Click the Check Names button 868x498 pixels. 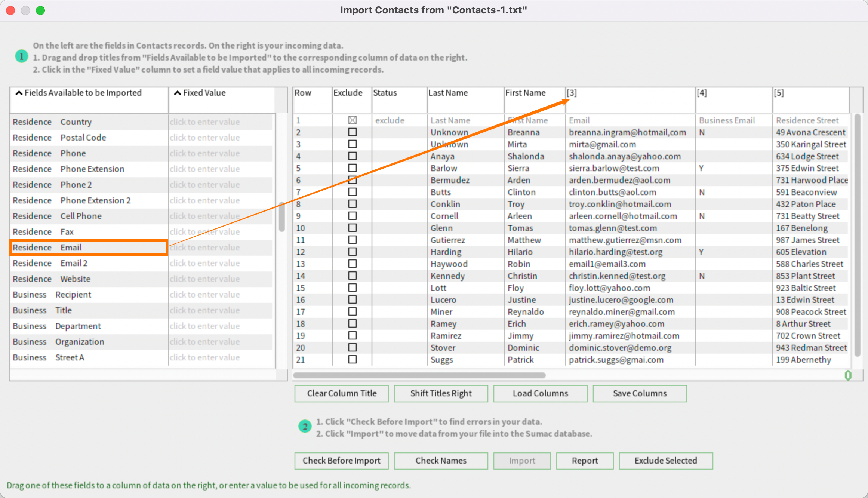pyautogui.click(x=441, y=461)
